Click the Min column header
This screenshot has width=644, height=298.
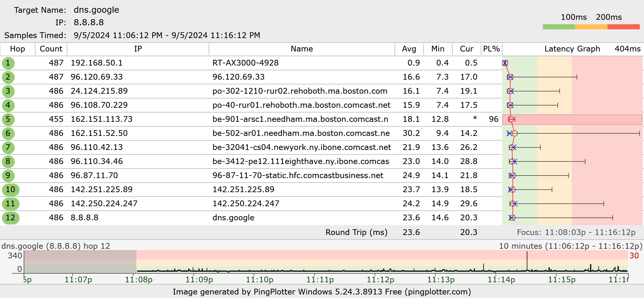point(438,49)
